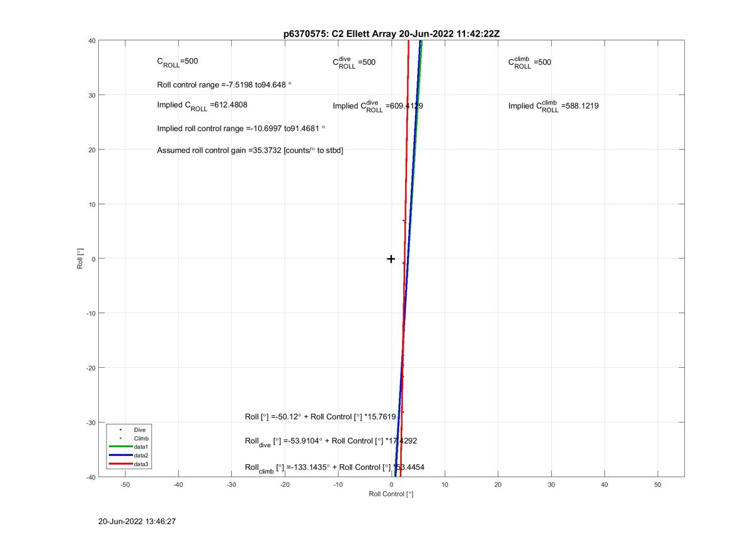This screenshot has height=536, width=756.
Task: Click the x-axis label "Roll Control [°]"
Action: click(x=391, y=494)
